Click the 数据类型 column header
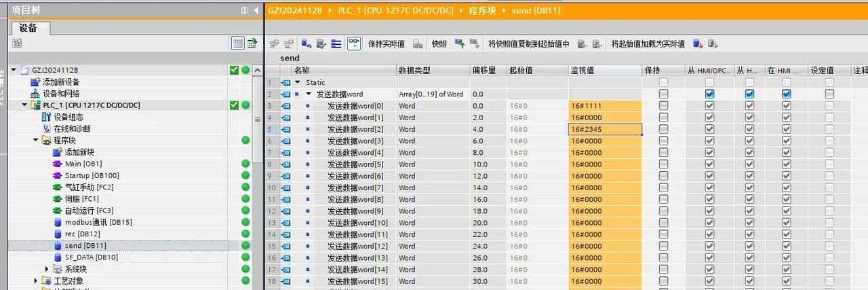868x290 pixels. (x=433, y=71)
